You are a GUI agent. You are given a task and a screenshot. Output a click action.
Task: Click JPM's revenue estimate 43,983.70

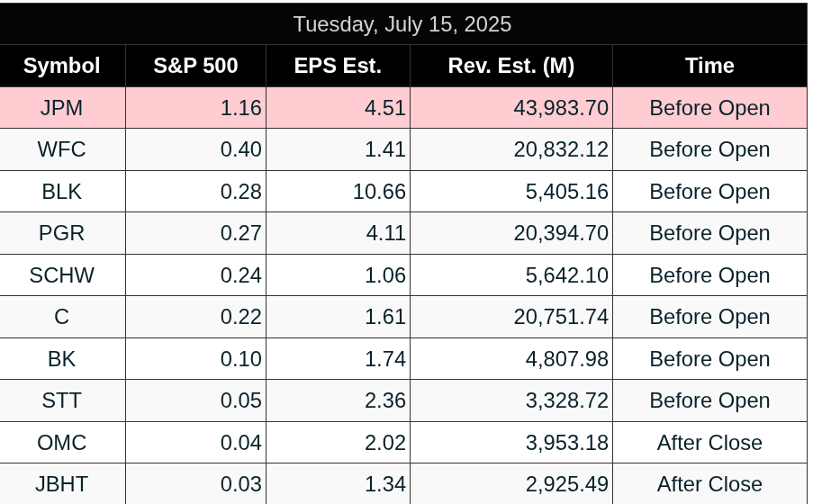point(561,108)
